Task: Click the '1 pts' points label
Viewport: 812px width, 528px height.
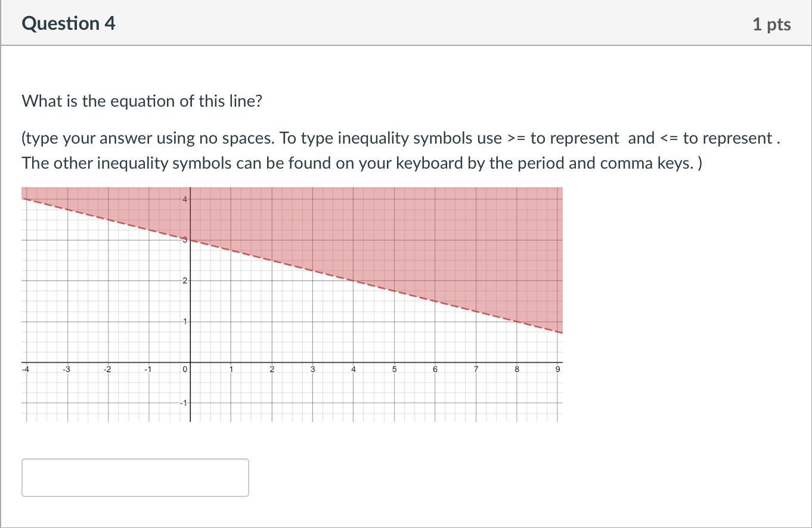Action: click(771, 24)
